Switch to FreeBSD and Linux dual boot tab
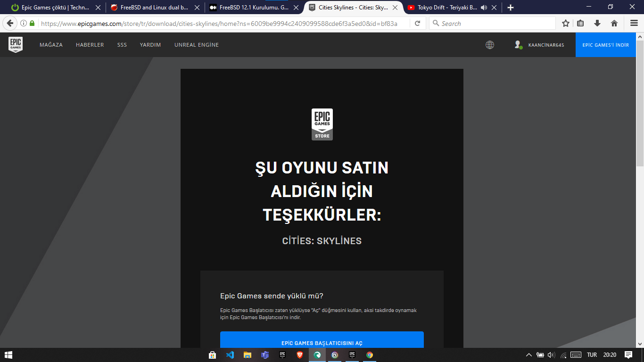Screen dimensions: 644x362 (154, 8)
